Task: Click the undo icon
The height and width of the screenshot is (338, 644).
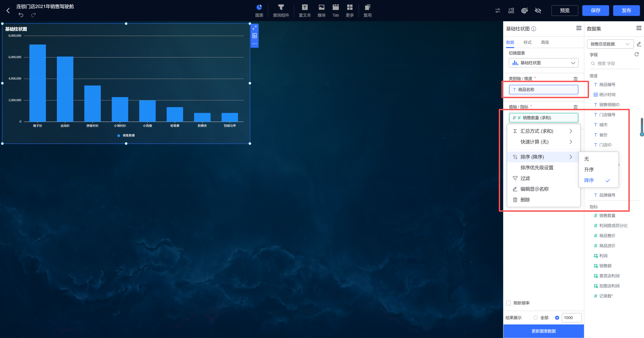Action: pos(21,15)
